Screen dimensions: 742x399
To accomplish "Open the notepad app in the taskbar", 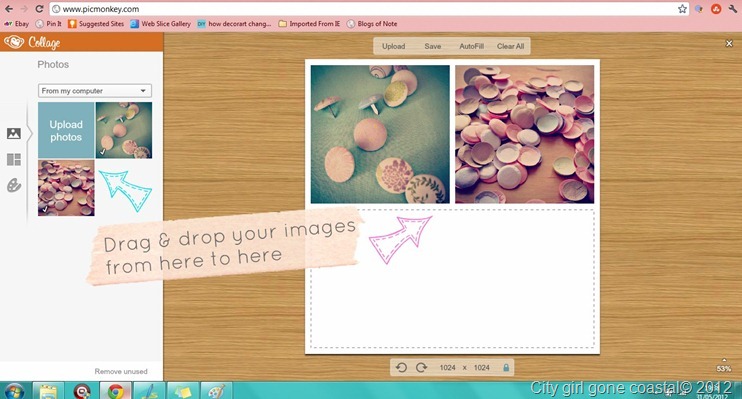I will click(x=48, y=391).
